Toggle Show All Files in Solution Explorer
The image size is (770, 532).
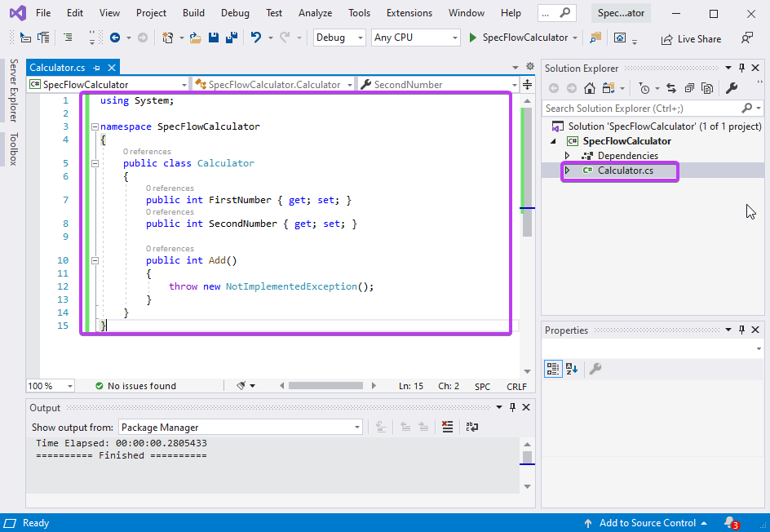pyautogui.click(x=707, y=88)
